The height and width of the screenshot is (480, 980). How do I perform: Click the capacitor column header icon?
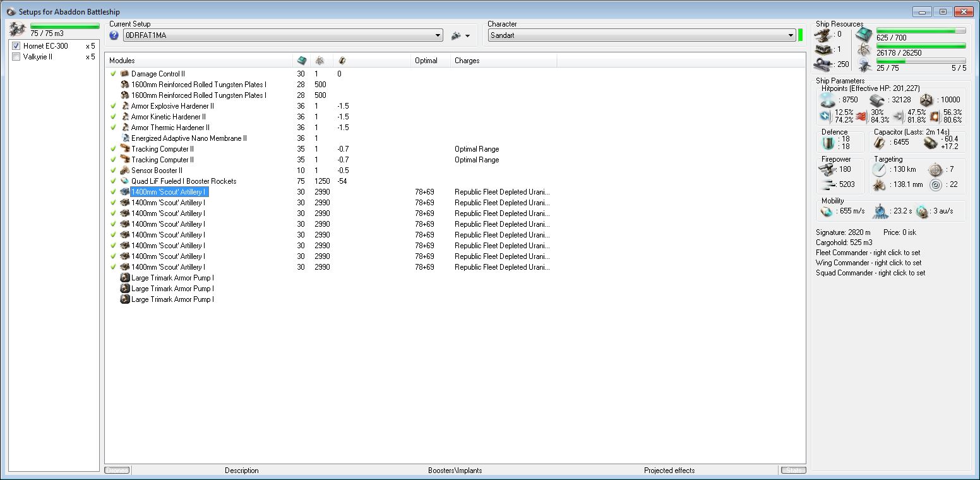pos(342,61)
